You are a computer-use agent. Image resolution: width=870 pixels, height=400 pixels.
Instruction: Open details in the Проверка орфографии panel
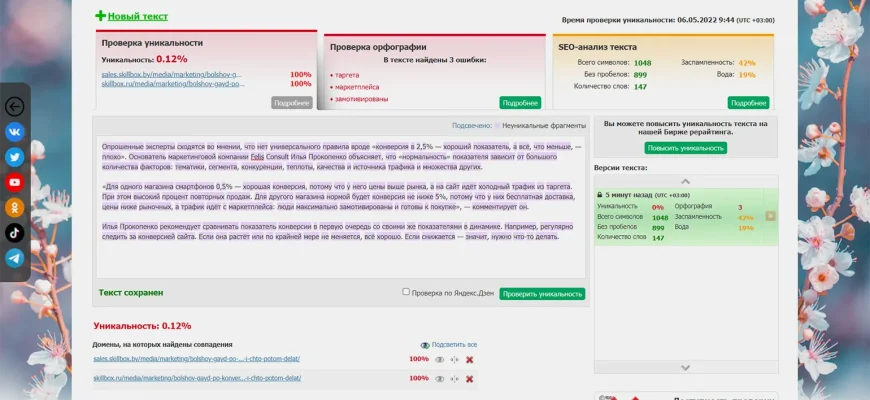[520, 103]
